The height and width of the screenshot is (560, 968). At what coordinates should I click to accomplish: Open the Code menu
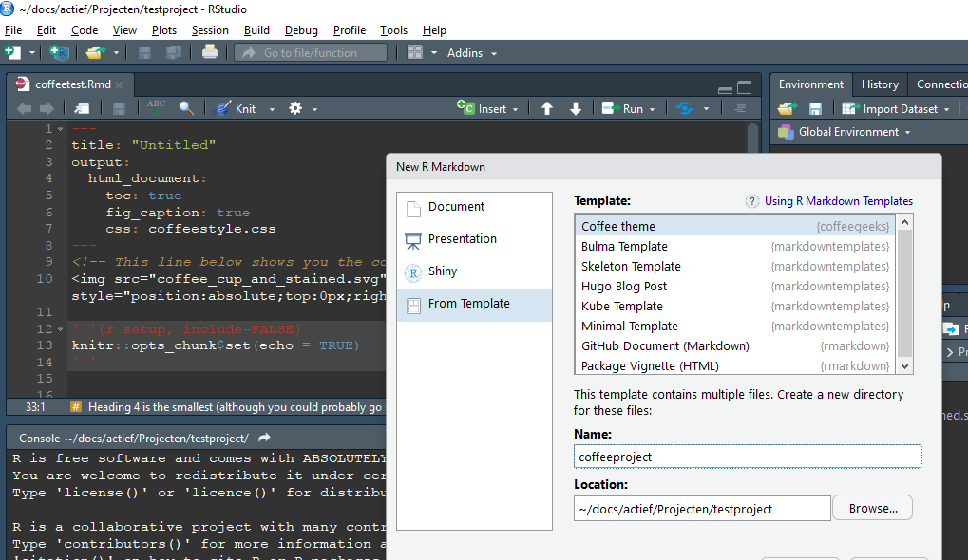(85, 30)
